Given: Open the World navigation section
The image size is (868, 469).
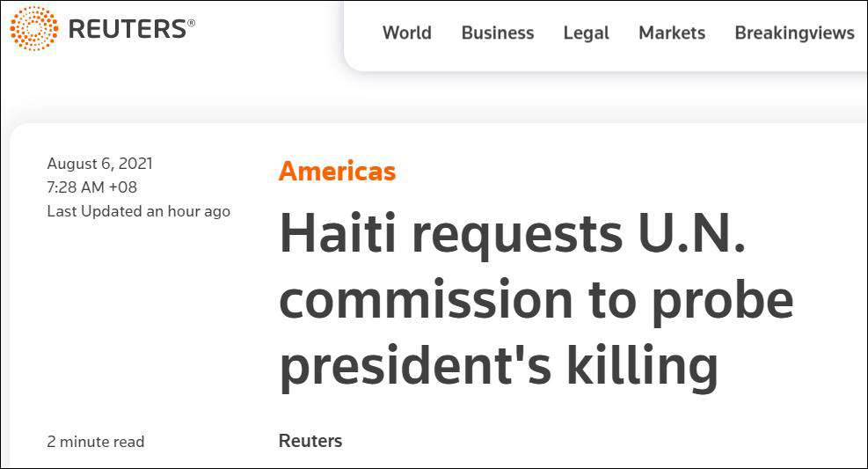Looking at the screenshot, I should pos(406,33).
